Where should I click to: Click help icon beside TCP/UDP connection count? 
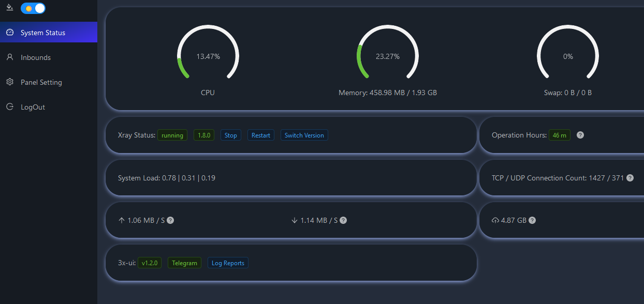coord(630,178)
